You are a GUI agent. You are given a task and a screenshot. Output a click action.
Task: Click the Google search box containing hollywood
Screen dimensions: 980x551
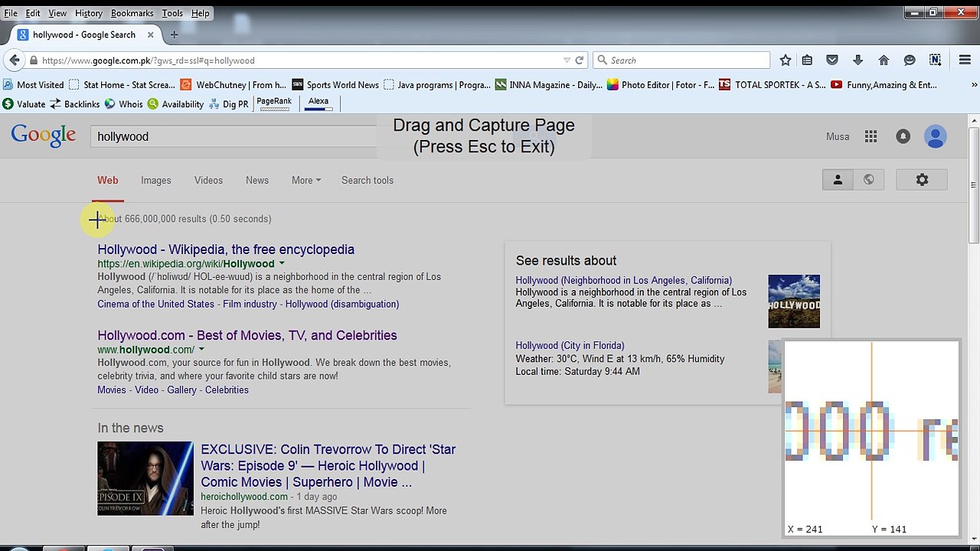234,136
